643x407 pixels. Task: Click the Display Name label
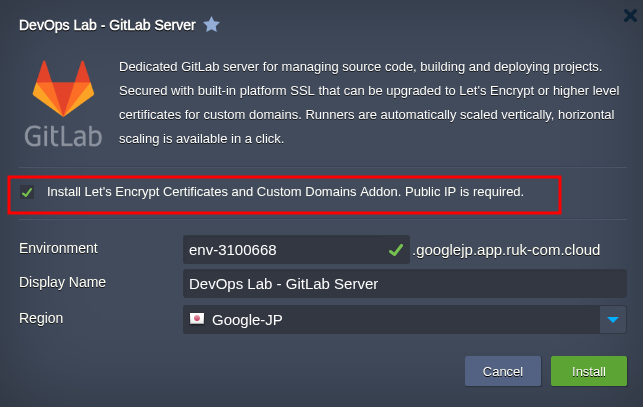62,282
